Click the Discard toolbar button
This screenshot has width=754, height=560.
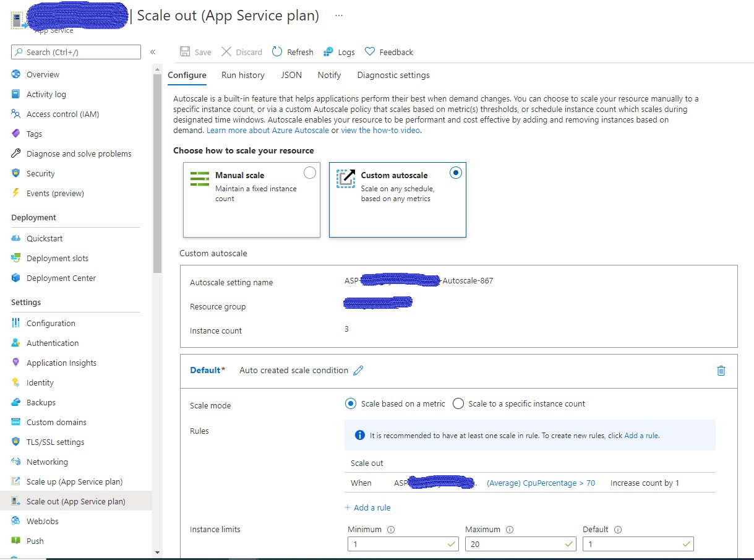click(242, 52)
